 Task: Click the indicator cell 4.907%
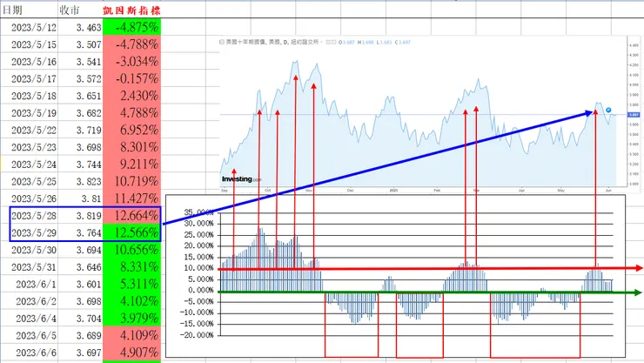point(131,353)
